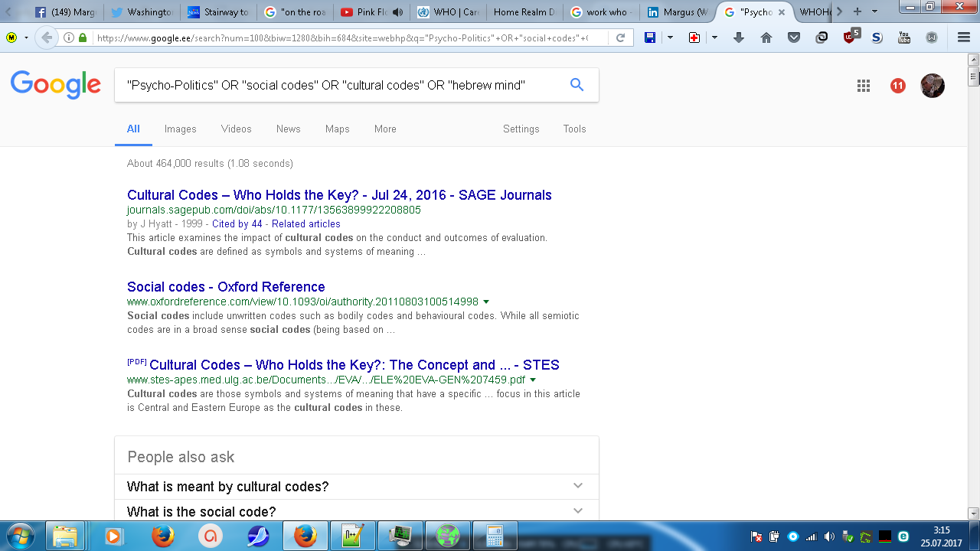The width and height of the screenshot is (980, 551).
Task: Open Windows Explorer from the taskbar
Action: coord(66,536)
